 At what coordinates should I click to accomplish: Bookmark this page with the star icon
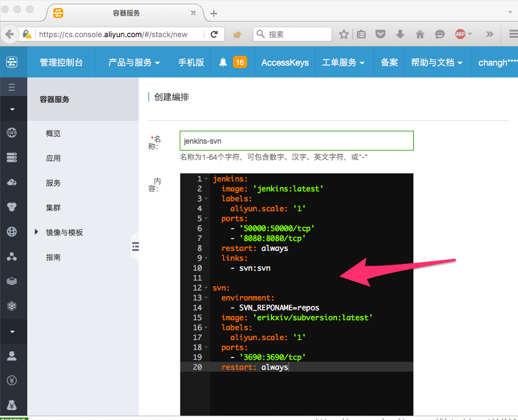[x=343, y=34]
